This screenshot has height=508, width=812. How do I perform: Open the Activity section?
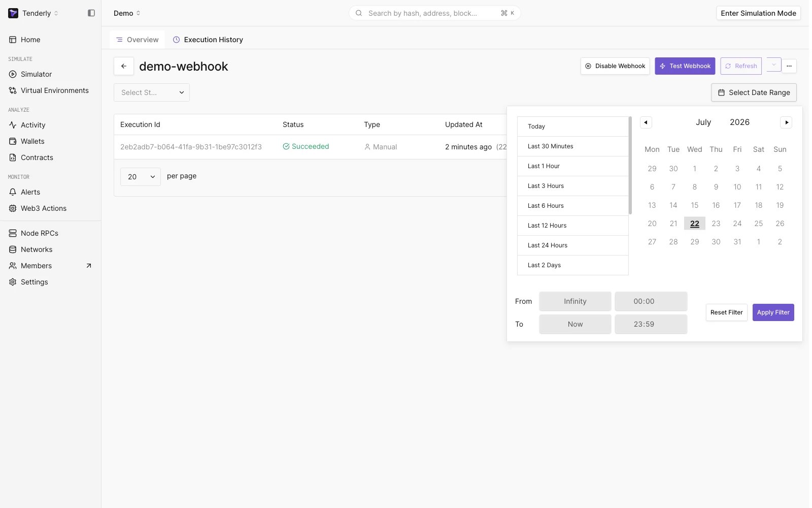click(x=33, y=125)
